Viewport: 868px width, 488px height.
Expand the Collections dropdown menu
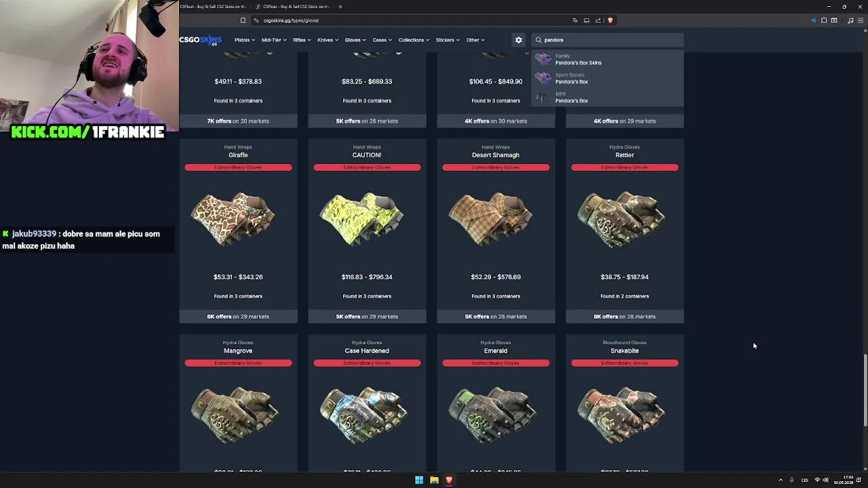414,40
